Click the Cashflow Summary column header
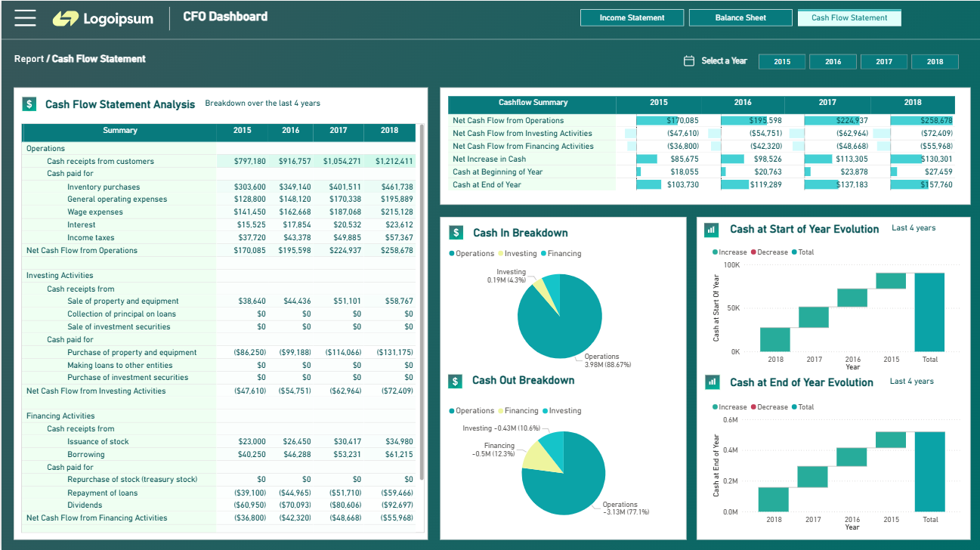The image size is (980, 550). (533, 103)
